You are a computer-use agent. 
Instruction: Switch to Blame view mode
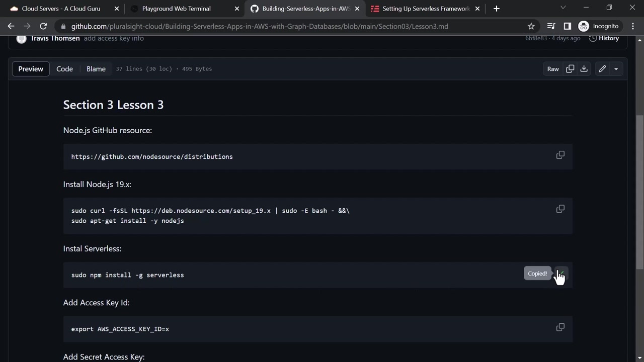coord(96,69)
